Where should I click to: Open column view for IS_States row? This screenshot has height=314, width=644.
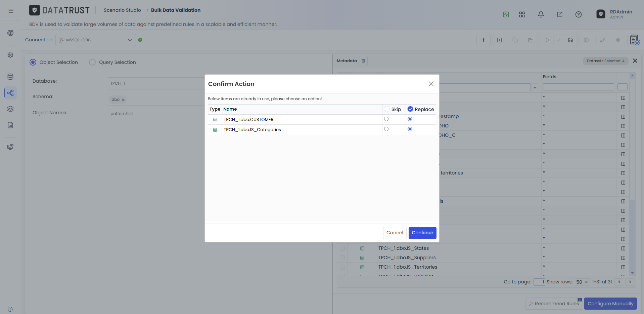623,248
